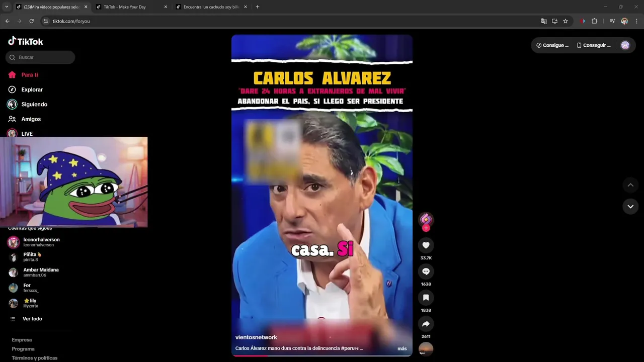Click the Pepe wizard overlay image
This screenshot has width=644, height=362.
pyautogui.click(x=74, y=182)
